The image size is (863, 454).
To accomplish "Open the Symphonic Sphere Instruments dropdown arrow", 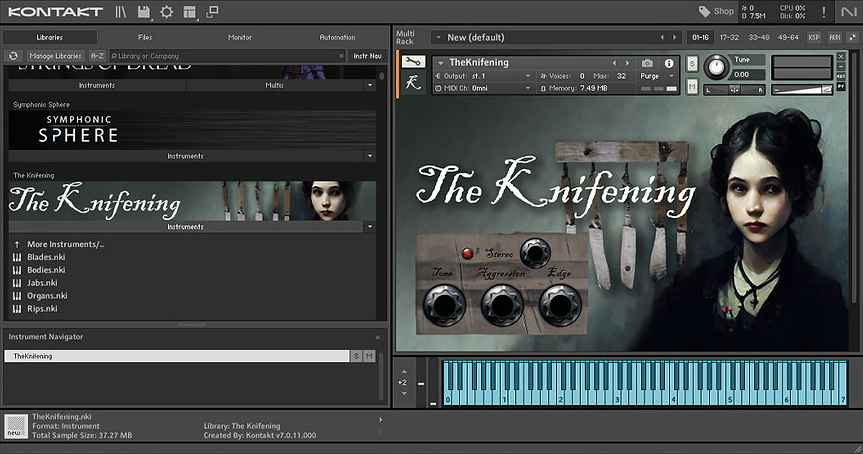I will pyautogui.click(x=370, y=156).
